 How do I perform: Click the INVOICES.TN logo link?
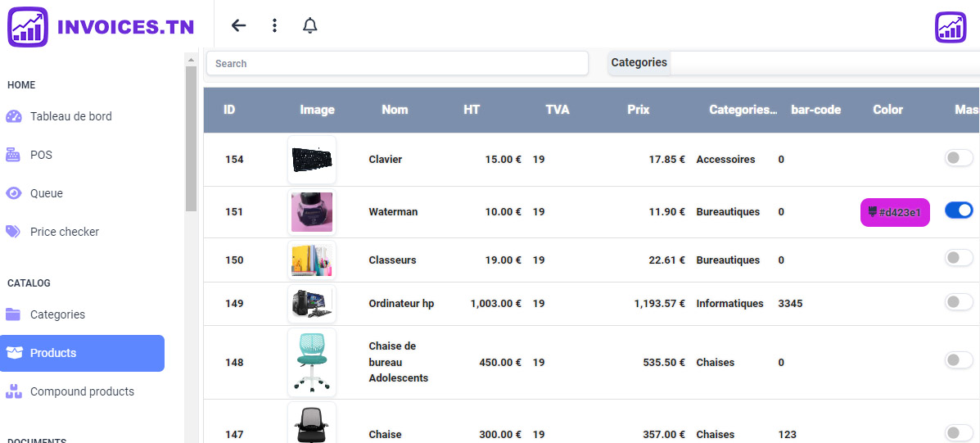102,27
